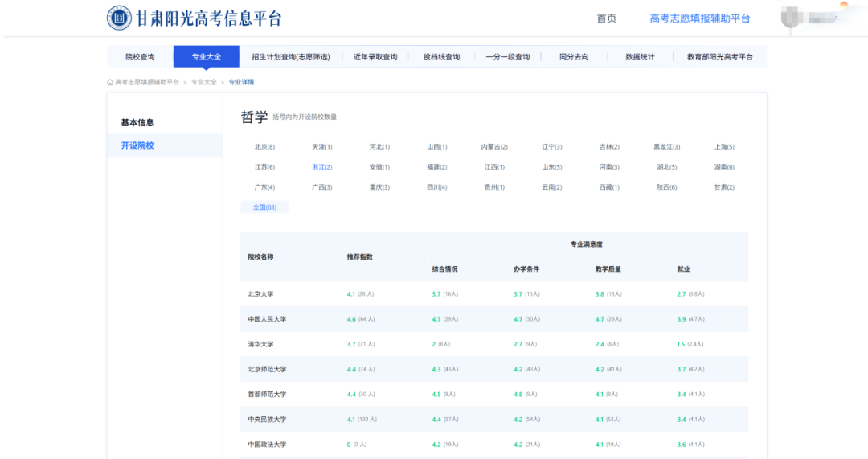This screenshot has height=459, width=868.
Task: Select the 一分一段查询 tab
Action: coord(508,56)
